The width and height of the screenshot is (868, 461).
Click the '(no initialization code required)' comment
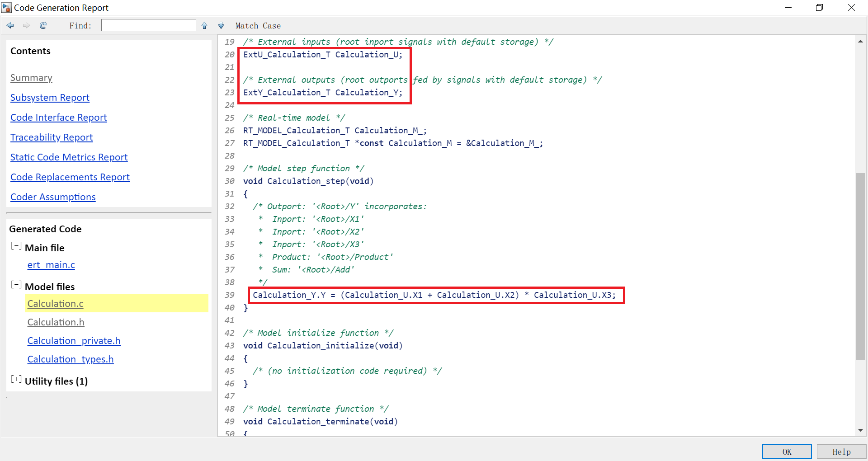click(348, 371)
